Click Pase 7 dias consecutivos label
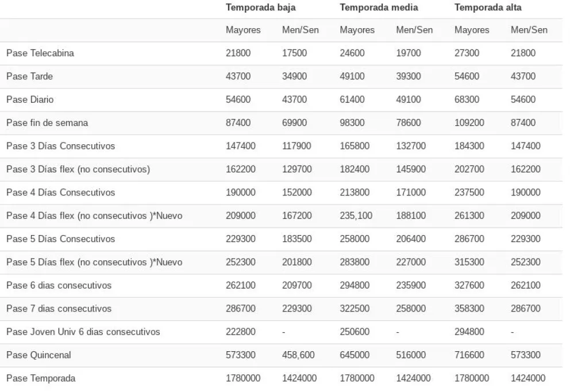 (59, 309)
